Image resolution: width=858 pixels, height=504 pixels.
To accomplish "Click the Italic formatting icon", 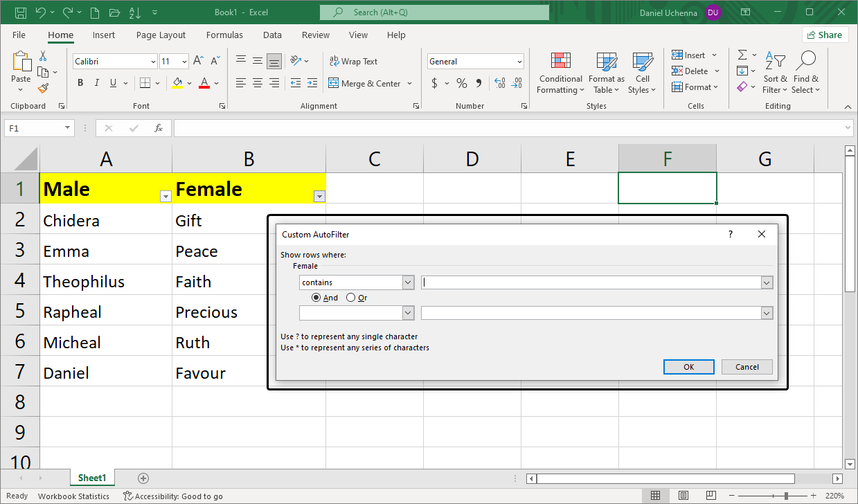I will [96, 83].
